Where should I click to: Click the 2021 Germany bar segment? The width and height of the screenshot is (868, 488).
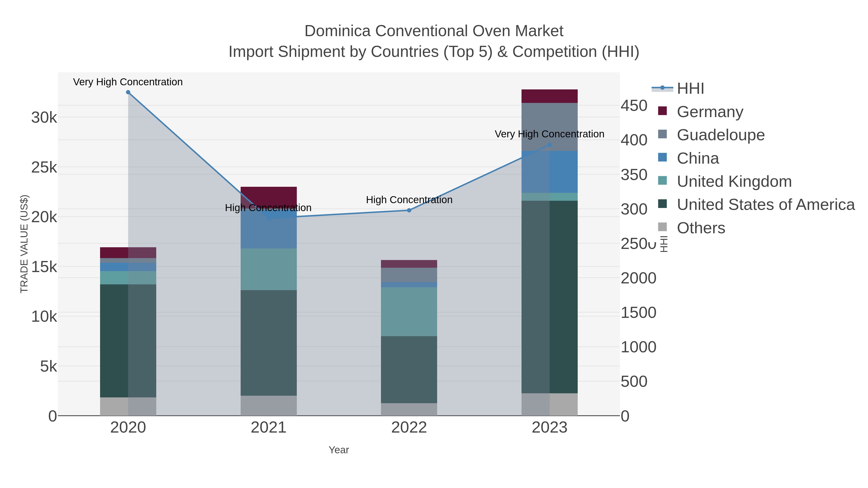click(x=269, y=197)
